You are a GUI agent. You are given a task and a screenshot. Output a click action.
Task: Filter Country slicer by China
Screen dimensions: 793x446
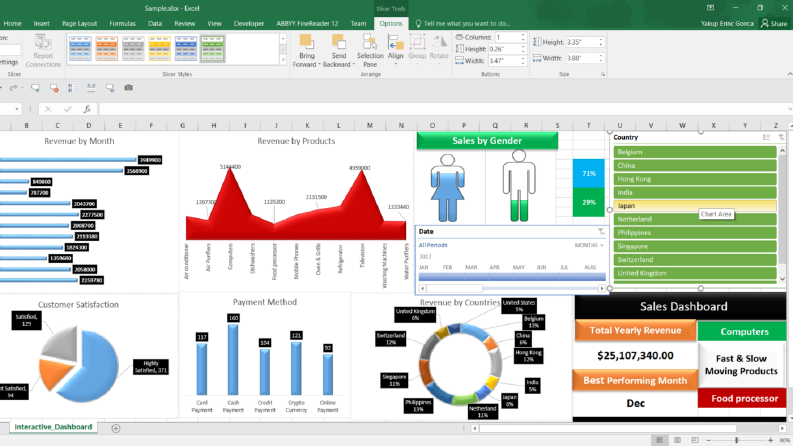[694, 165]
